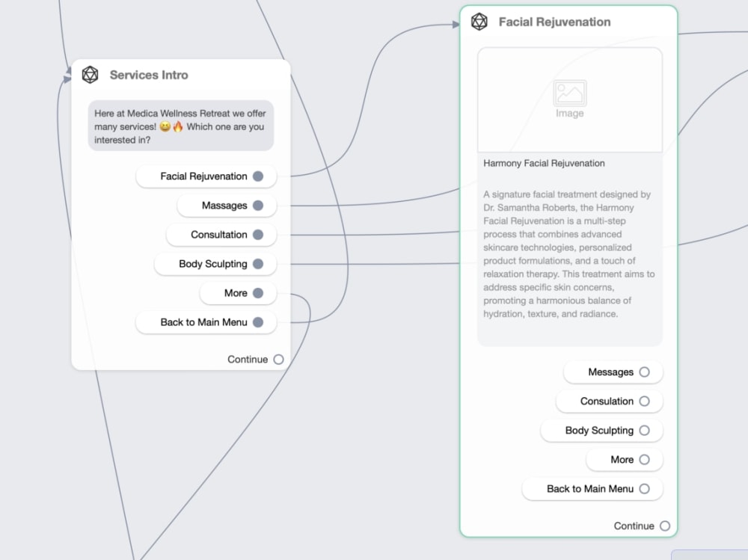Click the Continue port on Facial Rejuvenation node
This screenshot has width=748, height=560.
pos(663,526)
